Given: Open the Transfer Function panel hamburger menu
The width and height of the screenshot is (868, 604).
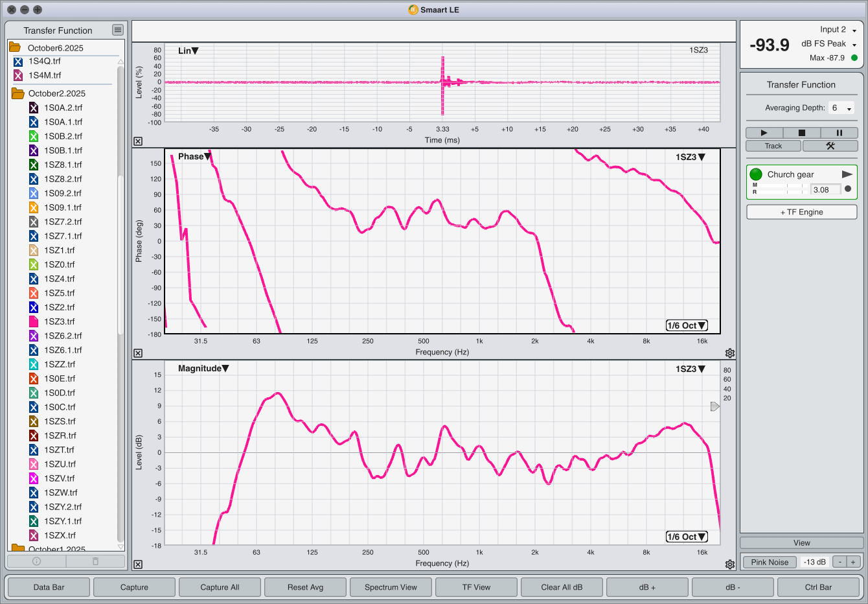Looking at the screenshot, I should tap(117, 30).
